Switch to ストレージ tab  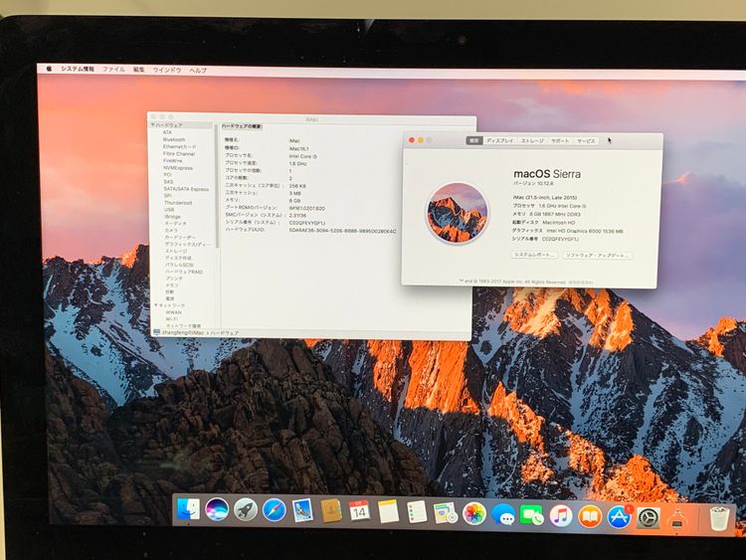coord(532,141)
